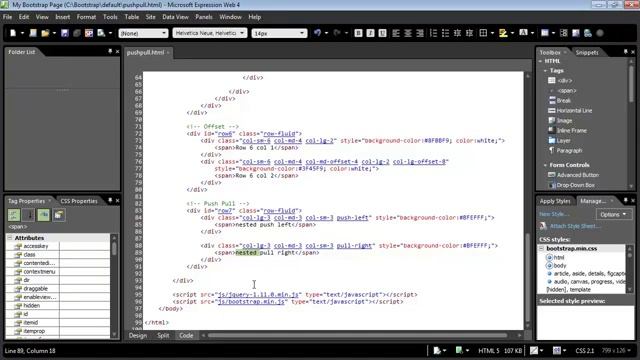This screenshot has width=640, height=360.
Task: Select Advanced Button in Form Controls
Action: coord(573,175)
